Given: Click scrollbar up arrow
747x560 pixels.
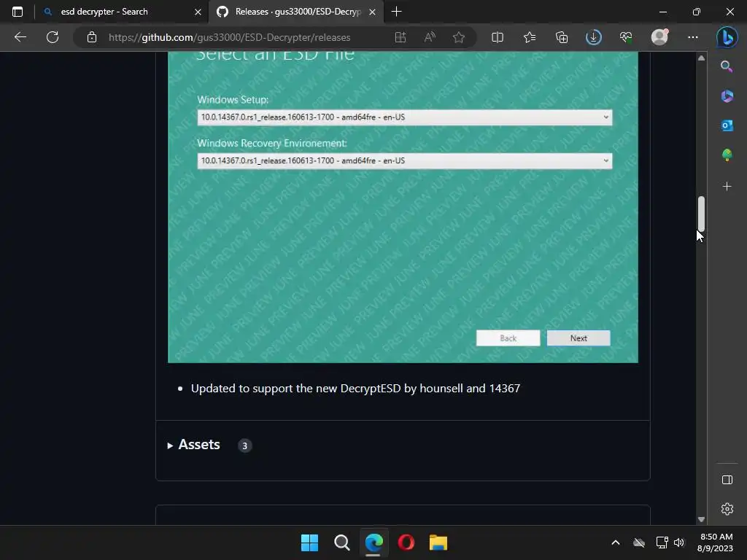Looking at the screenshot, I should 701,58.
